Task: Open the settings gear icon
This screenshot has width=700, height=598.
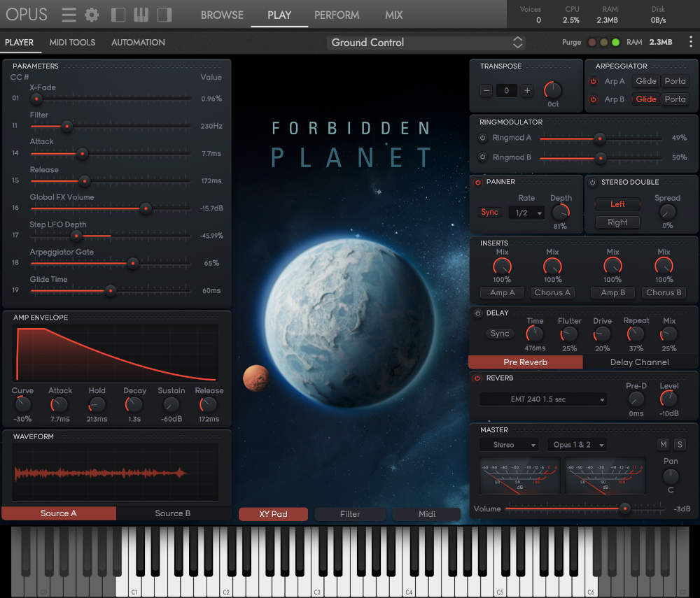Action: click(91, 14)
